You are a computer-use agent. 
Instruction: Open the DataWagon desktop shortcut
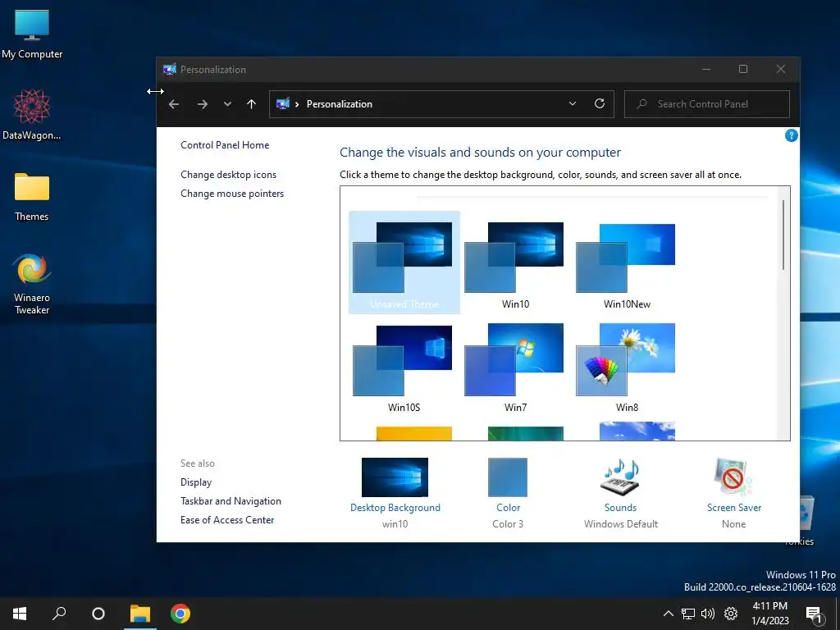(x=32, y=115)
